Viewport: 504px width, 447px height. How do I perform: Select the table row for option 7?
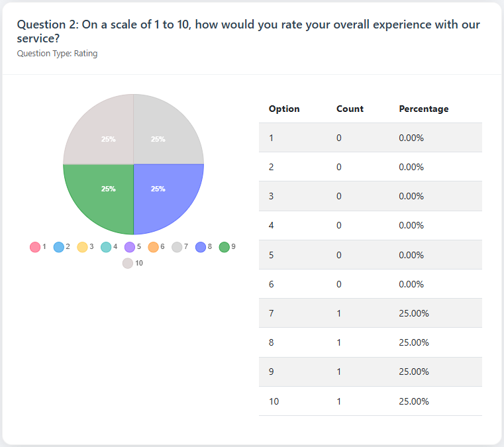(370, 313)
